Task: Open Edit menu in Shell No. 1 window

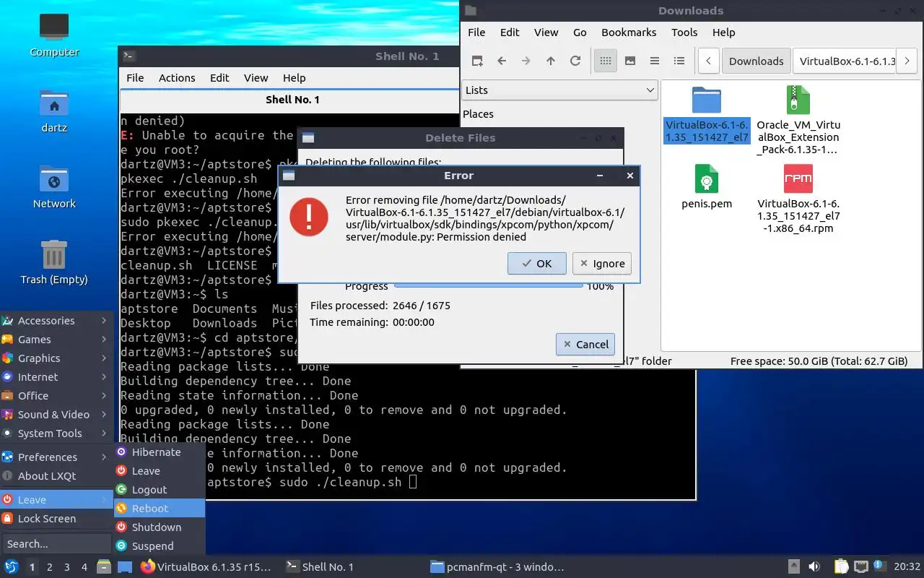Action: (219, 78)
